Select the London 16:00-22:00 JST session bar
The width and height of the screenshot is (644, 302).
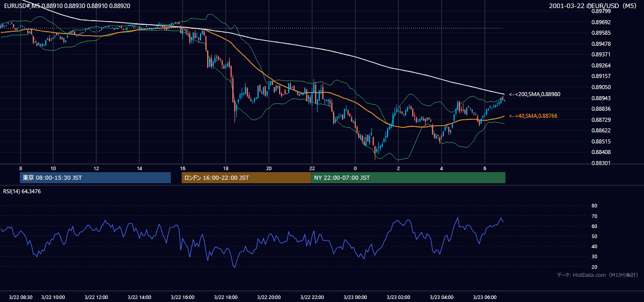(246, 178)
